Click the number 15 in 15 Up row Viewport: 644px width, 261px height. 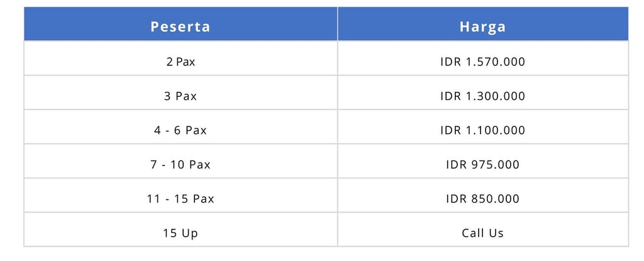(170, 233)
